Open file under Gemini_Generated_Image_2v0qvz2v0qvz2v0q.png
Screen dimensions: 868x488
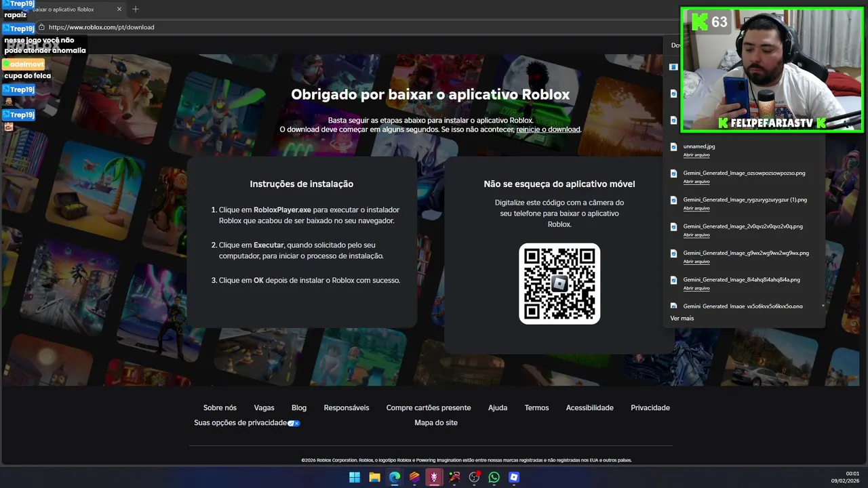click(x=696, y=235)
